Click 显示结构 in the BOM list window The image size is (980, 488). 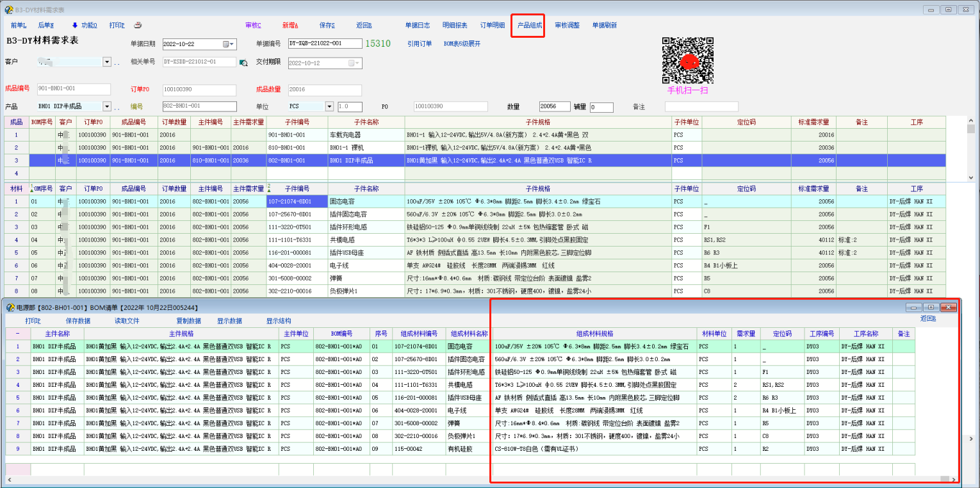[279, 321]
